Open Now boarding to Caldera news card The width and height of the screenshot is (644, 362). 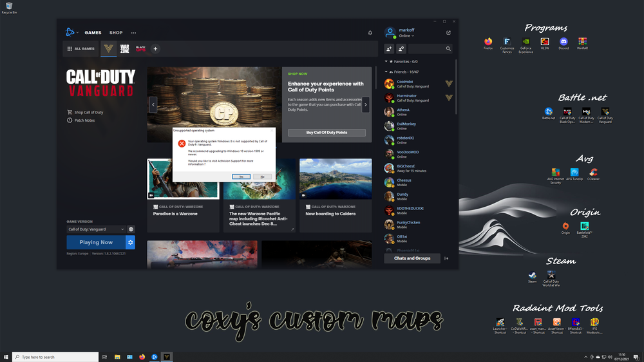point(336,196)
